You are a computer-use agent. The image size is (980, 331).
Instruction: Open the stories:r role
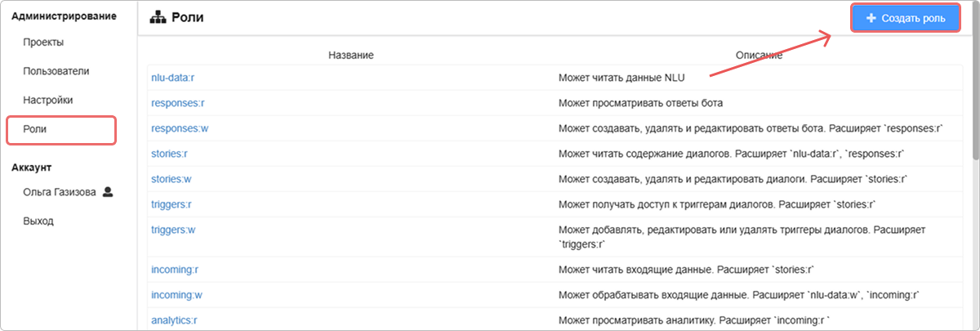click(x=169, y=153)
